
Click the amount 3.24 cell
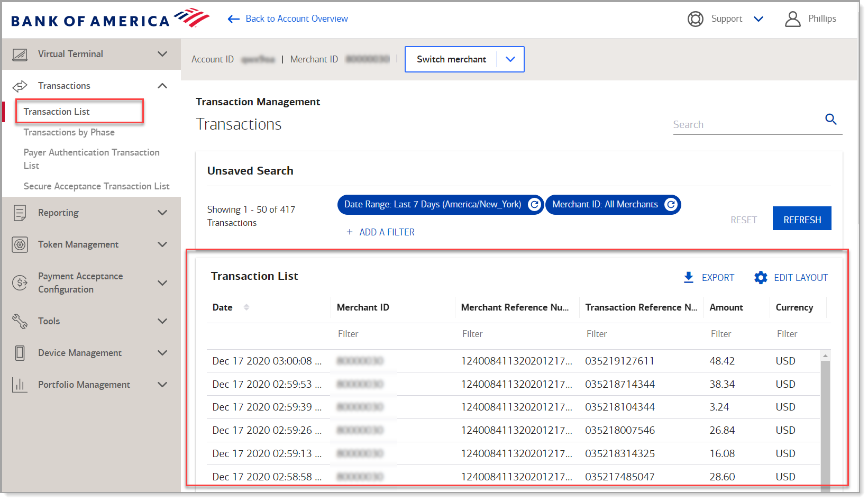coord(719,407)
